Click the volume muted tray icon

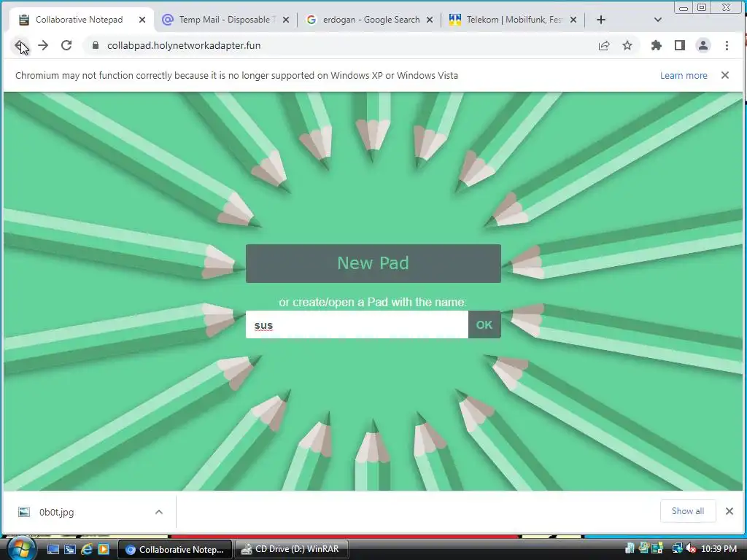(x=690, y=549)
